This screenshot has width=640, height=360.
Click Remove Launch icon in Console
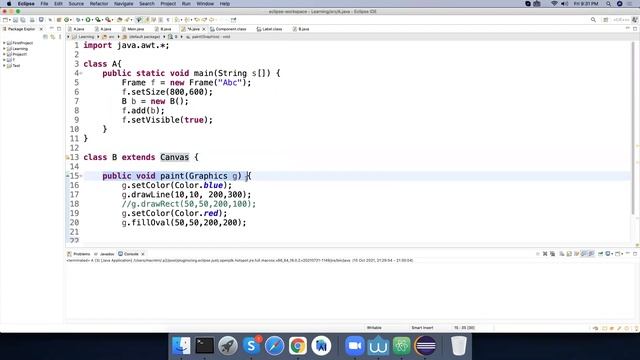coord(545,253)
